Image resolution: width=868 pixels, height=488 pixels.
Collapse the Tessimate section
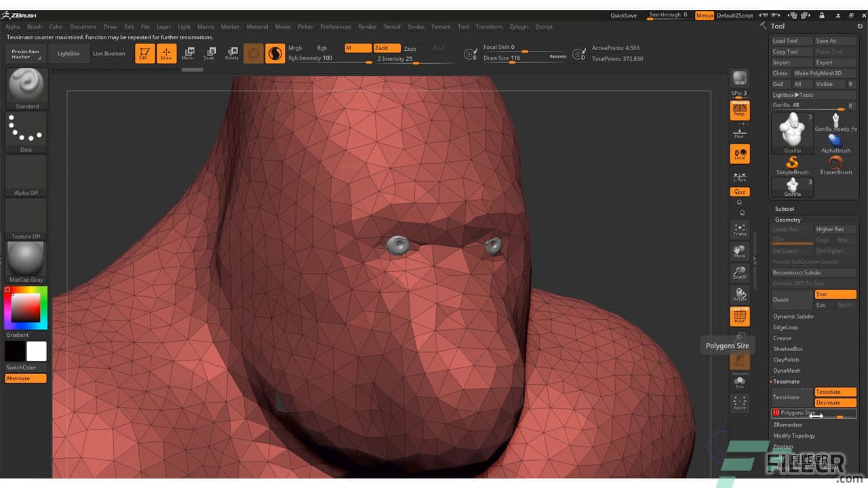786,382
